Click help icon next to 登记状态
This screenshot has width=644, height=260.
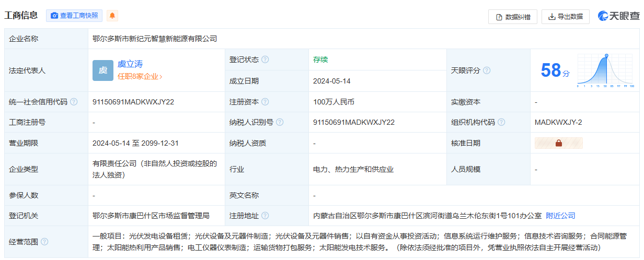[266, 60]
